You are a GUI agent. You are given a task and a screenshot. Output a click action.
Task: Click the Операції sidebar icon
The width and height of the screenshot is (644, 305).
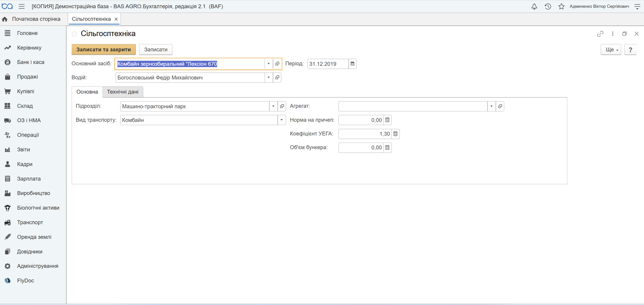pyautogui.click(x=7, y=135)
